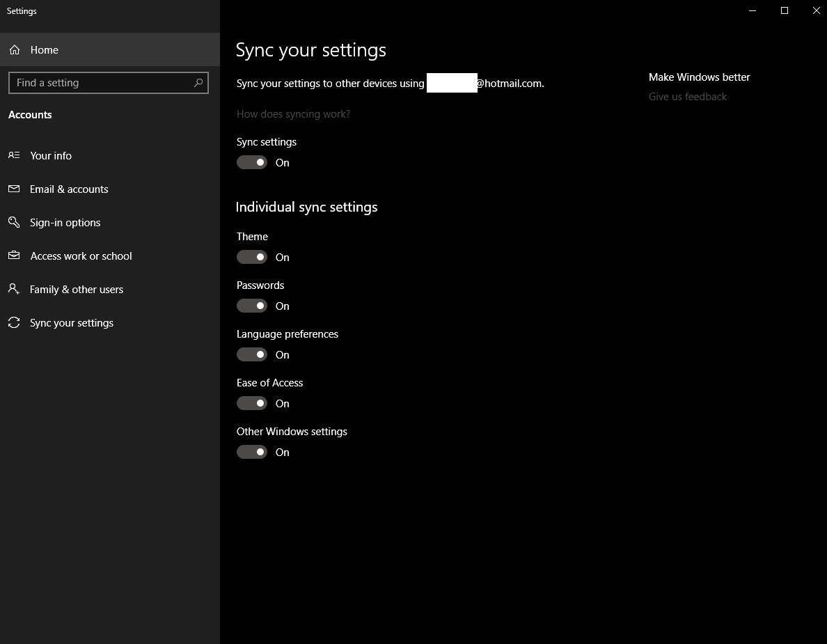The height and width of the screenshot is (644, 827).
Task: Click the Access work or school briefcase icon
Action: tap(14, 256)
